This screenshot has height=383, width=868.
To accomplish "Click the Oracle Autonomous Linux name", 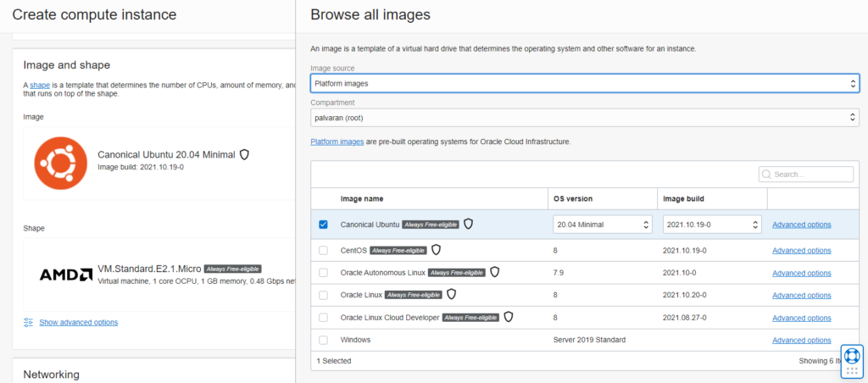I will pyautogui.click(x=382, y=273).
